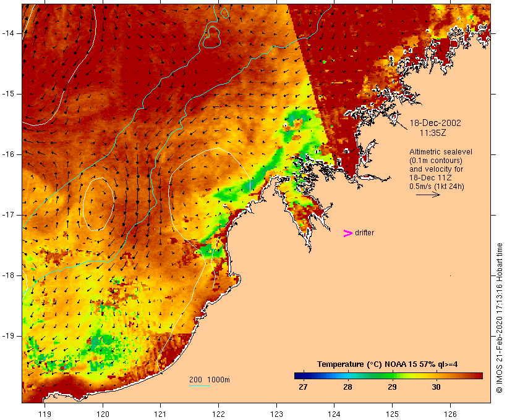This screenshot has width=507, height=420.
Task: Click the vertical IMOS copyright timestamp text
Action: 499,318
